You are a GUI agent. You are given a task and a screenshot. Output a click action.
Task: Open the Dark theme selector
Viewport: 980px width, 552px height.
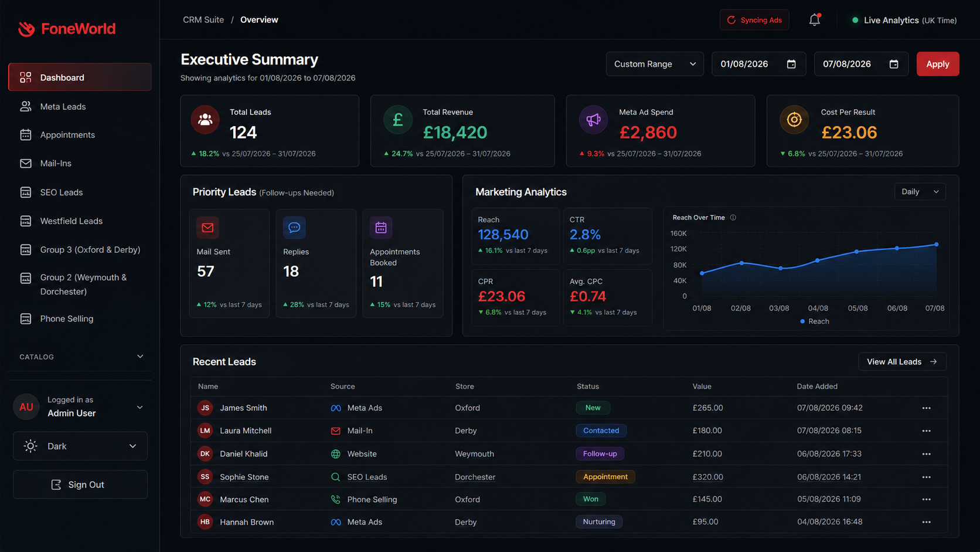80,446
